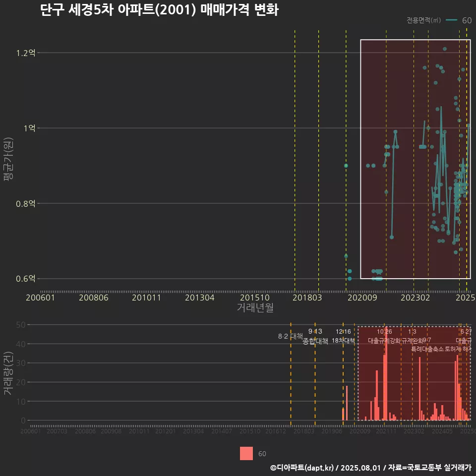Click the '50' label on the volume axis

21,325
